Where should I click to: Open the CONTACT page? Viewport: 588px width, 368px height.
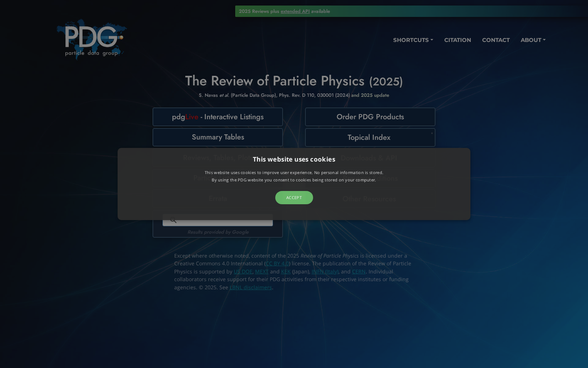pos(496,40)
